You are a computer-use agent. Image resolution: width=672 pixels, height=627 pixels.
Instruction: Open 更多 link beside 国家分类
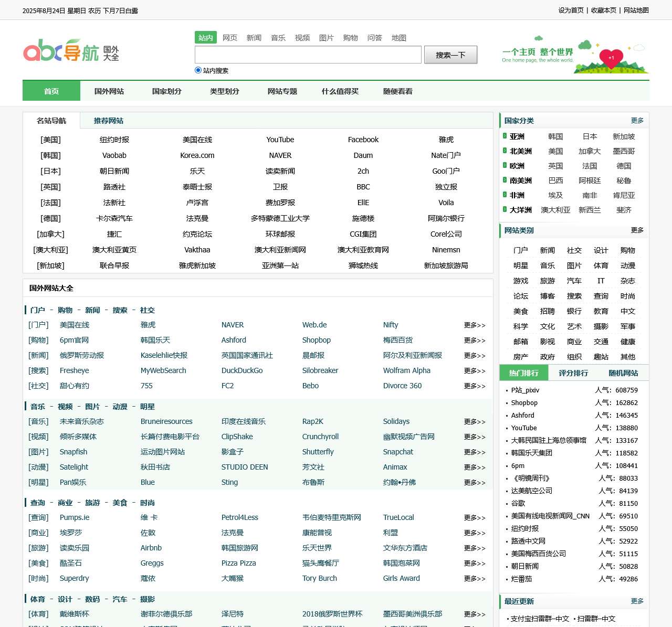[637, 120]
